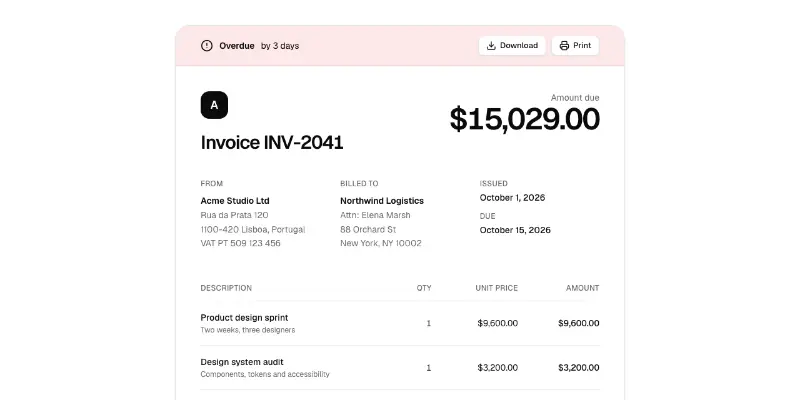800x400 pixels.
Task: Click "1100-420 Lisboa, Portugal" line
Action: click(x=253, y=230)
